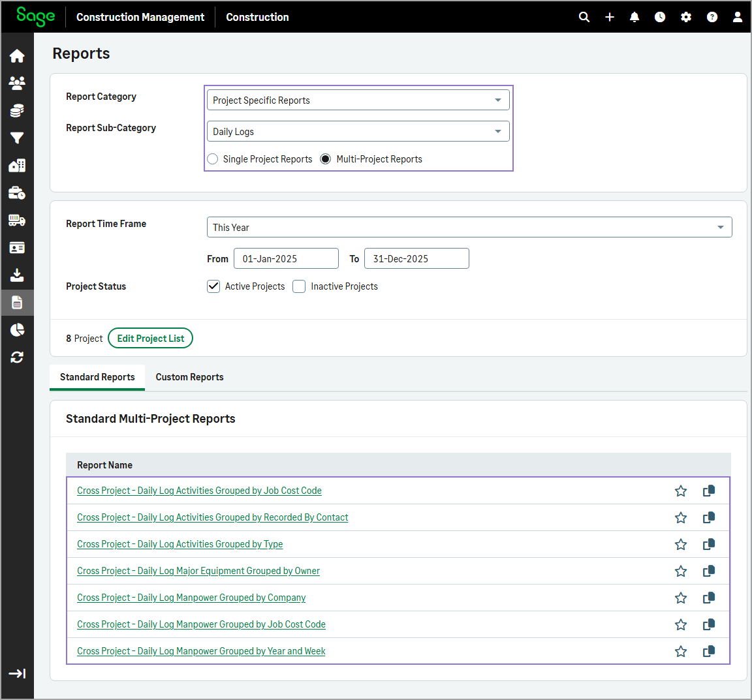The width and height of the screenshot is (752, 700).
Task: Copy the Activities Grouped by Type report
Action: 709,544
